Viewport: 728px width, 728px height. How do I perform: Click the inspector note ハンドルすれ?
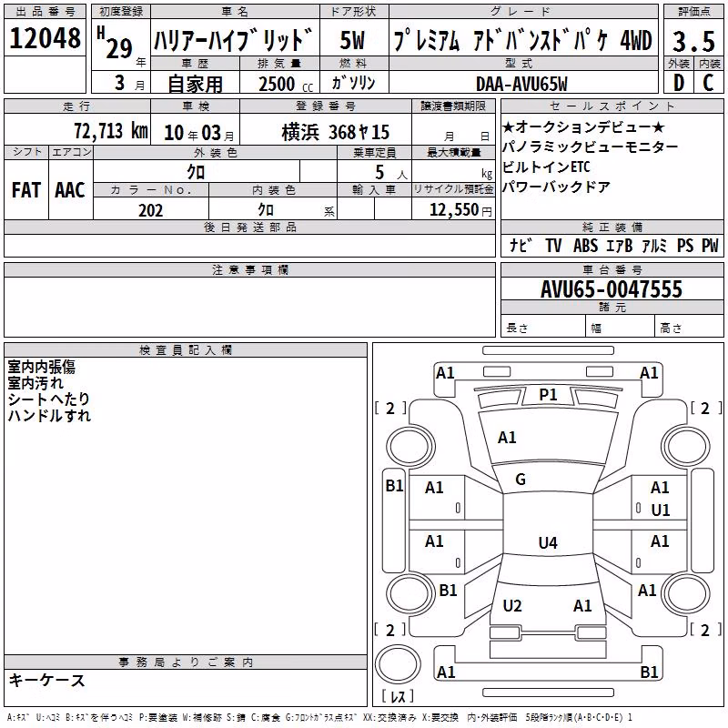tap(49, 415)
